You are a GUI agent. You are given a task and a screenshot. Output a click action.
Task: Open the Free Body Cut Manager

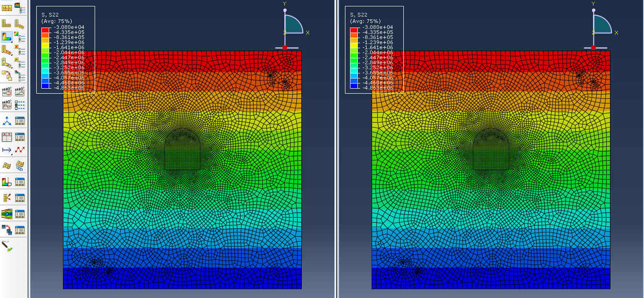(x=20, y=198)
